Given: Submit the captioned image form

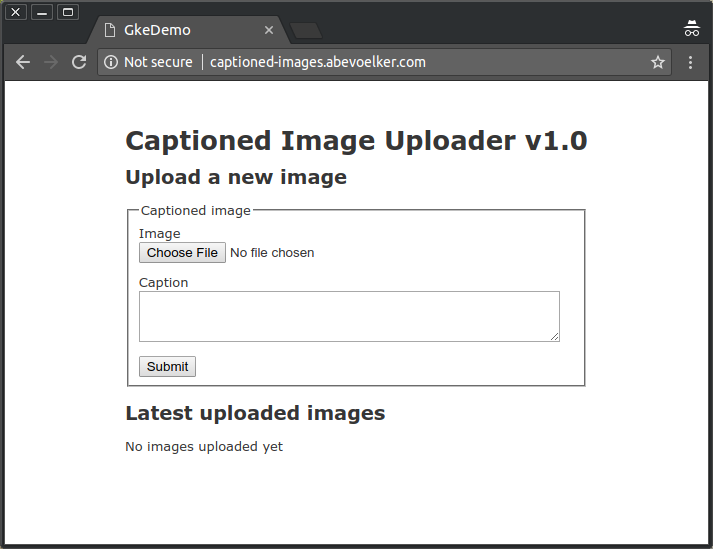Looking at the screenshot, I should [167, 366].
